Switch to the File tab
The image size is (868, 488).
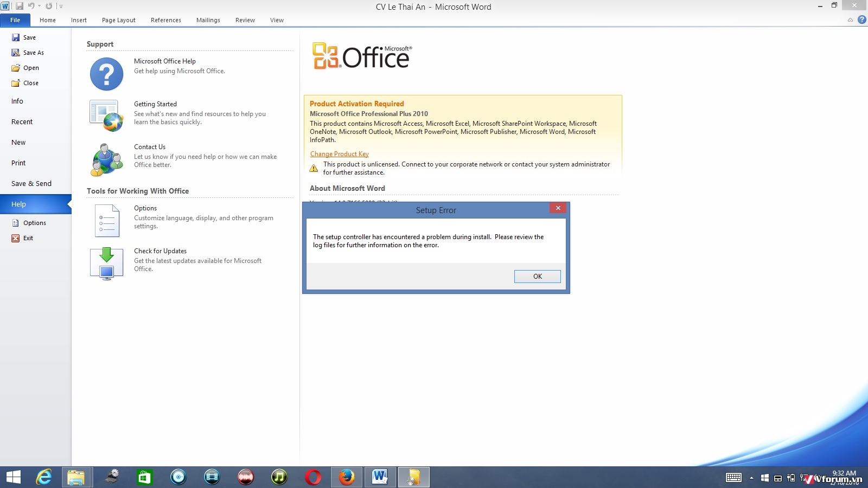(15, 20)
